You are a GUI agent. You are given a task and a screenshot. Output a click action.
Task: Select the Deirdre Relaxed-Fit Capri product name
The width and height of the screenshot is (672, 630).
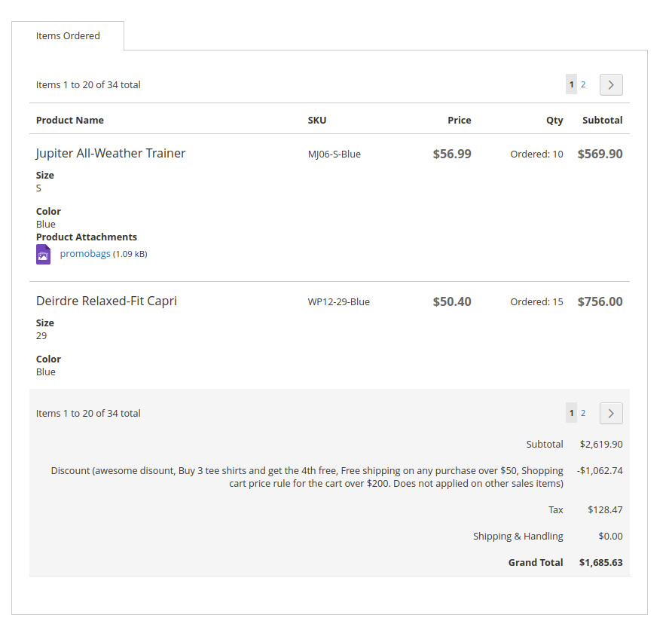[106, 301]
